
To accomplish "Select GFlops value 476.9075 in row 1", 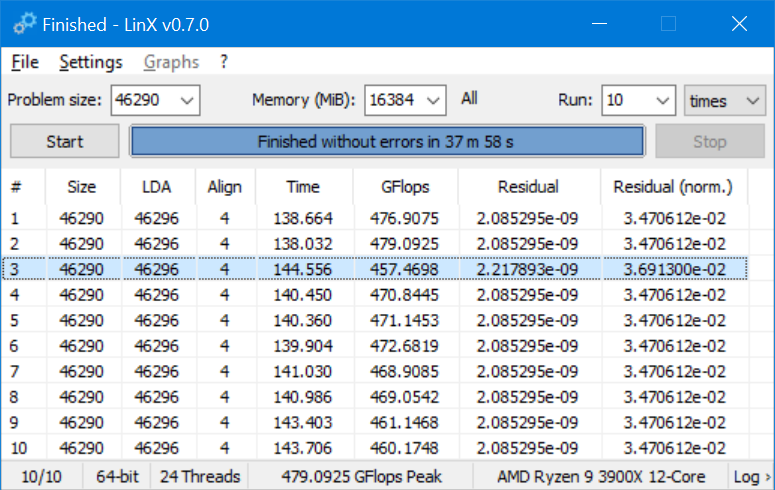I will click(404, 219).
